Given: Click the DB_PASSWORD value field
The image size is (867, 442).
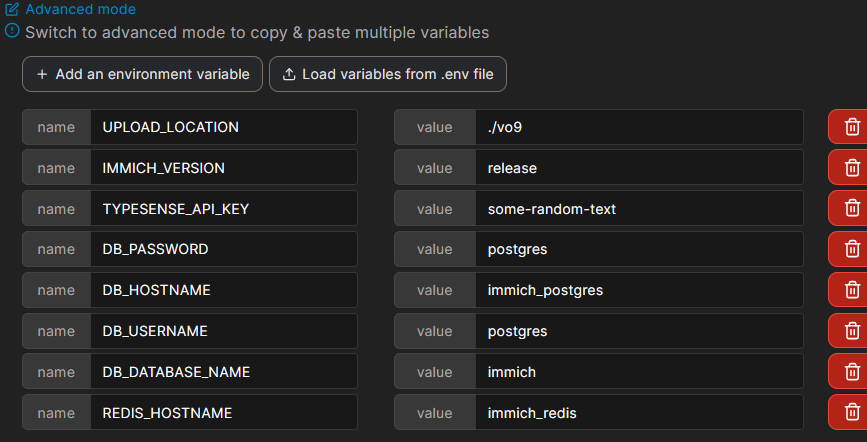Looking at the screenshot, I should pyautogui.click(x=639, y=249).
